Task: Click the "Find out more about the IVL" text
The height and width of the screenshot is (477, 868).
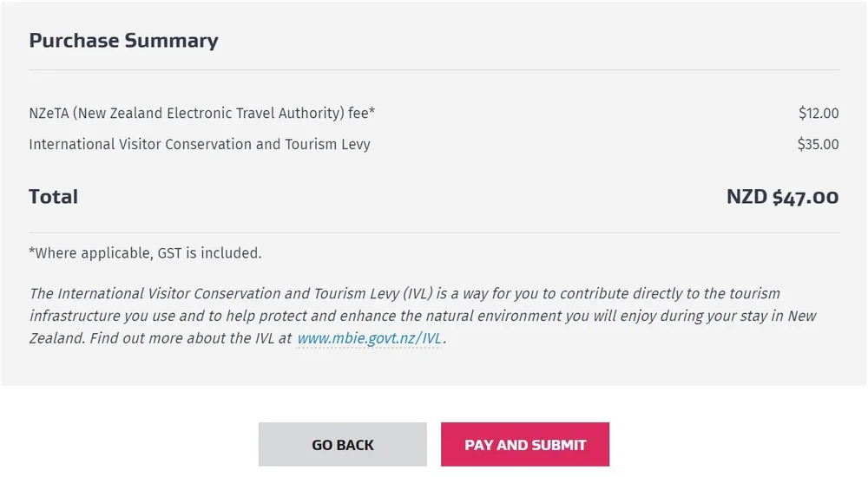Action: (x=190, y=339)
